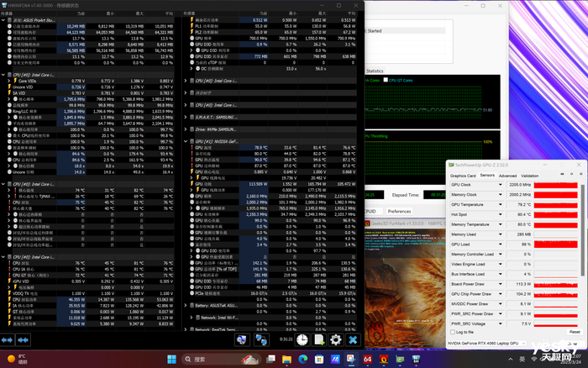588x368 pixels.
Task: Open GPU Load sensor dropdown
Action: pos(501,244)
